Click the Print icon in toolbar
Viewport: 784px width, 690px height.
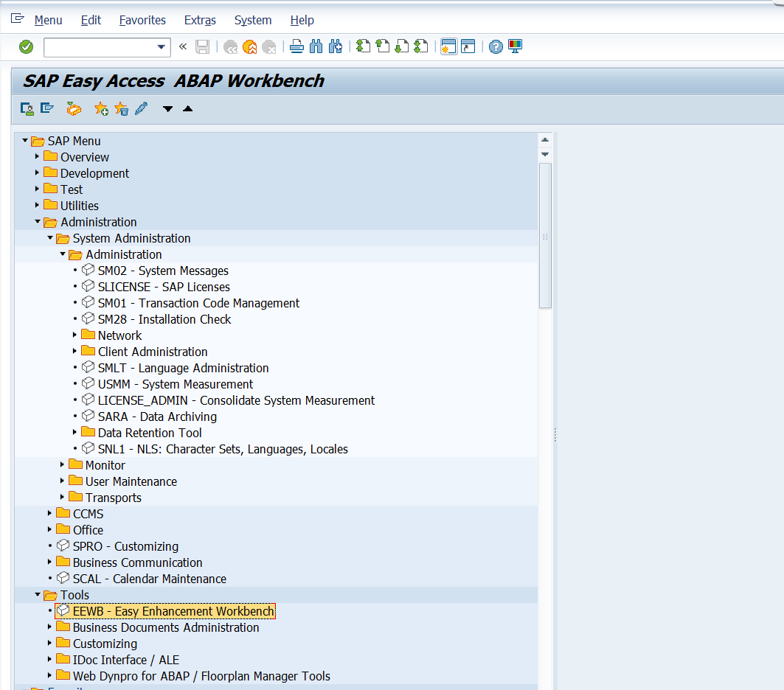(x=296, y=47)
